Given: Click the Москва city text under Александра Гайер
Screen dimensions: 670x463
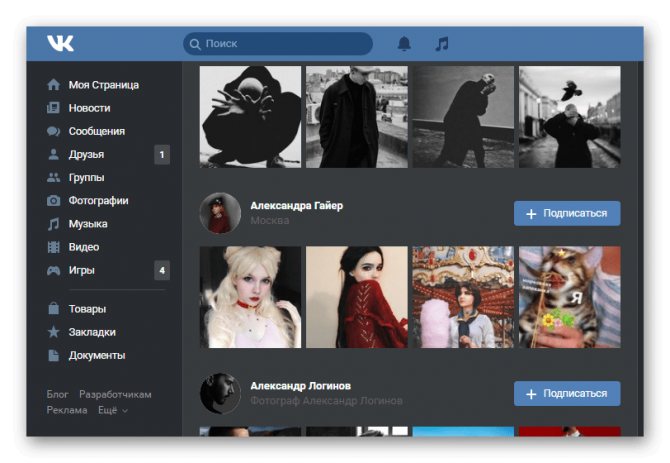Looking at the screenshot, I should (270, 220).
